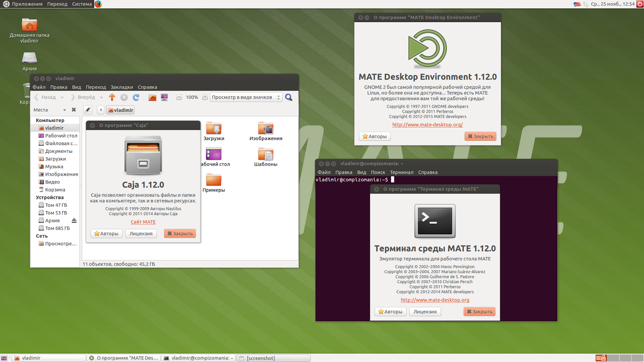Open the mate-desktop.org link in the MATE about dialog
This screenshot has height=362, width=644.
tap(428, 125)
